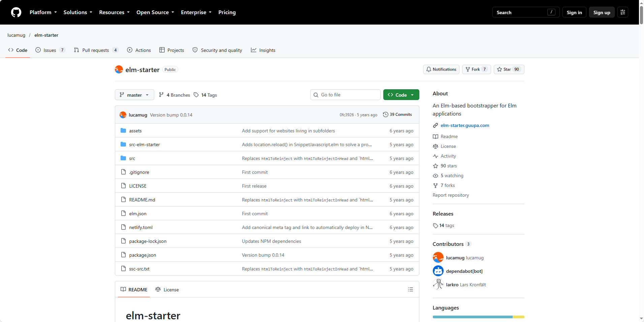This screenshot has height=322, width=644.
Task: View the 39 Commits history
Action: 397,115
